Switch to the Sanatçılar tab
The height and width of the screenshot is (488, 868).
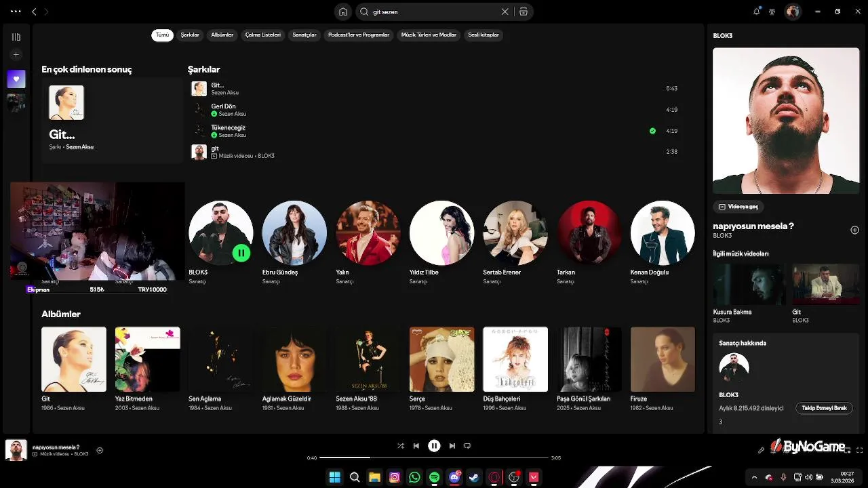click(x=304, y=35)
